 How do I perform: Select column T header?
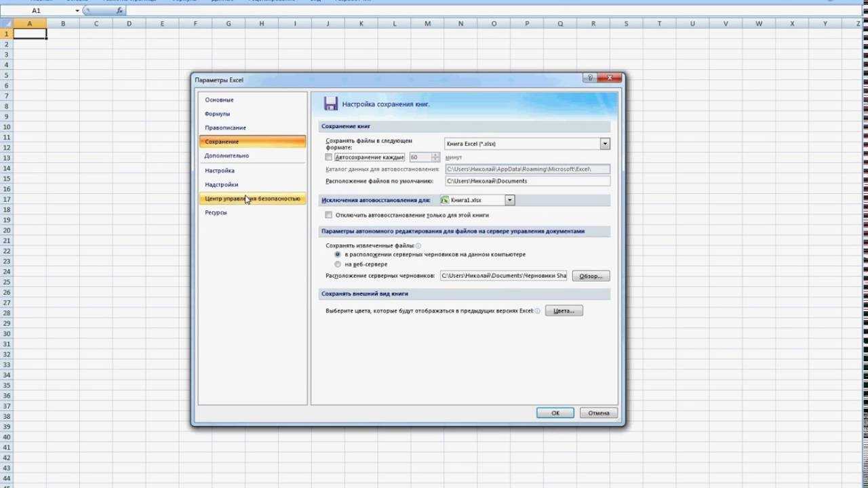pyautogui.click(x=659, y=24)
